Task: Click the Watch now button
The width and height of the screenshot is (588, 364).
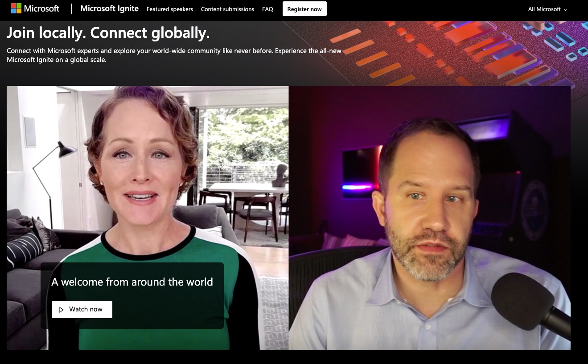Action: point(82,309)
